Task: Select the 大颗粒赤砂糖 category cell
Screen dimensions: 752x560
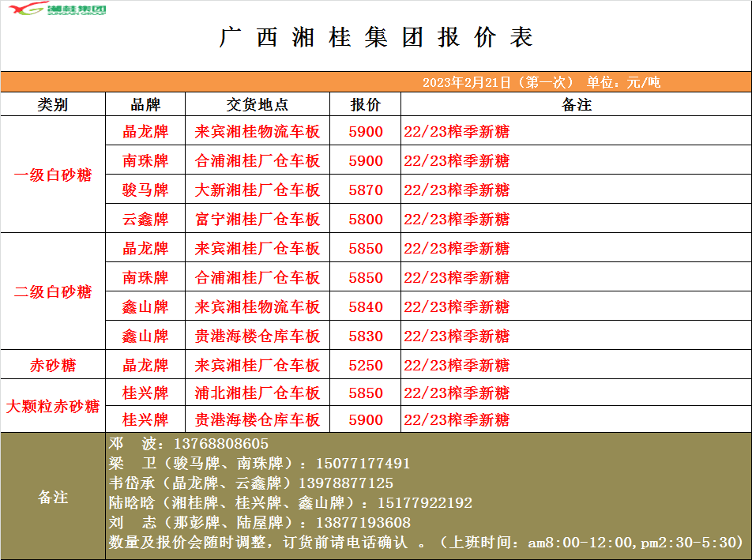Action: pyautogui.click(x=53, y=407)
